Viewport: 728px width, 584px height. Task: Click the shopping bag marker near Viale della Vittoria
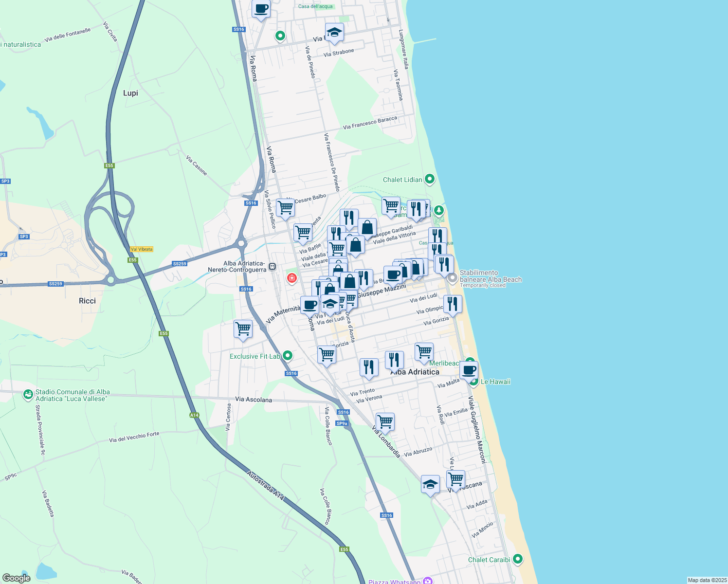pyautogui.click(x=367, y=228)
